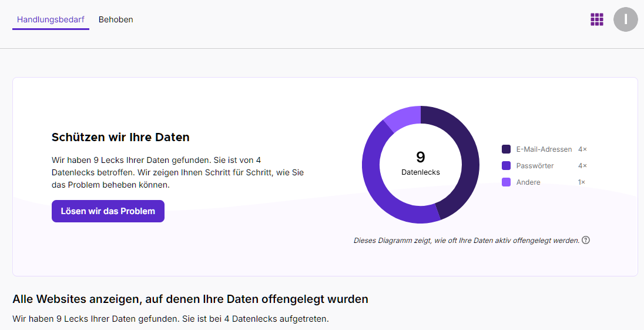
Task: Switch to the Behoben tab
Action: 116,19
